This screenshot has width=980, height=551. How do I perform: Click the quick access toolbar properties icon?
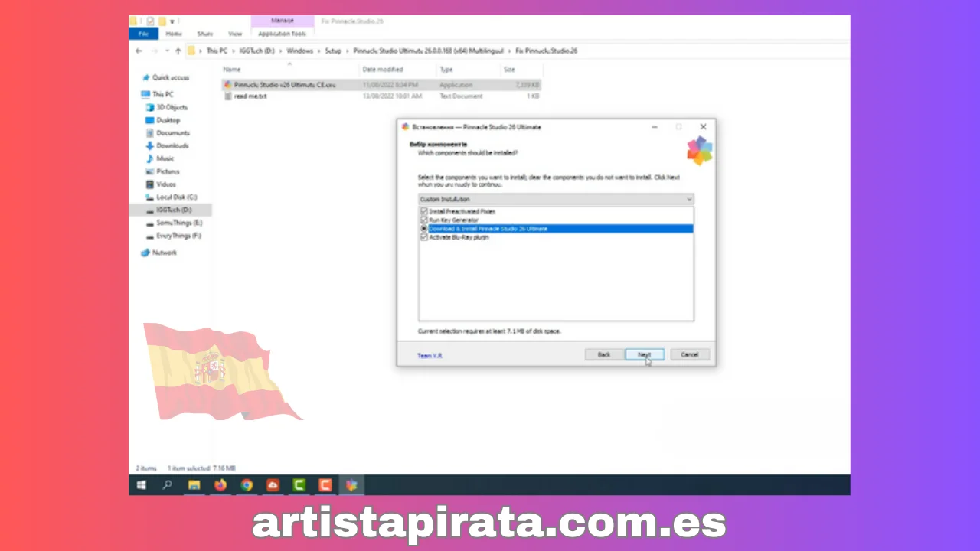click(151, 21)
